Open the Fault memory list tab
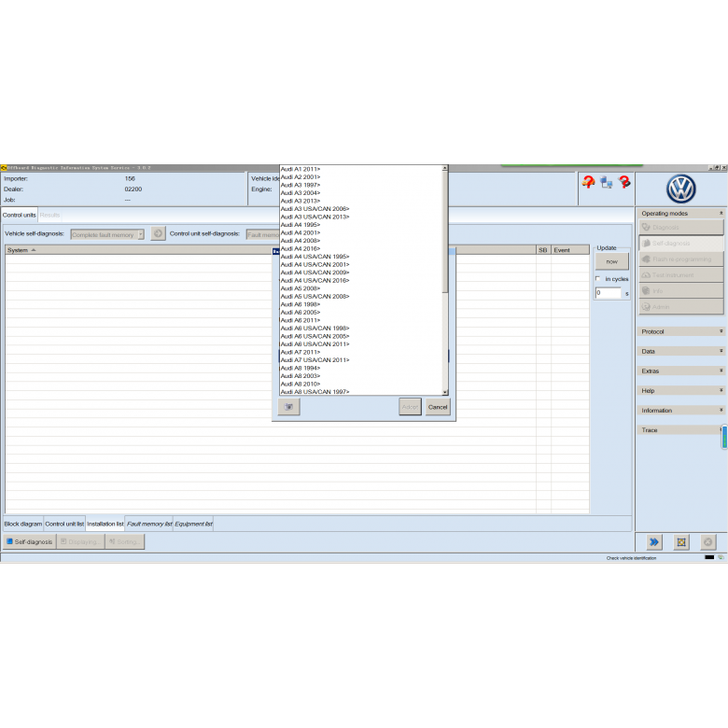728x728 pixels. pyautogui.click(x=149, y=524)
